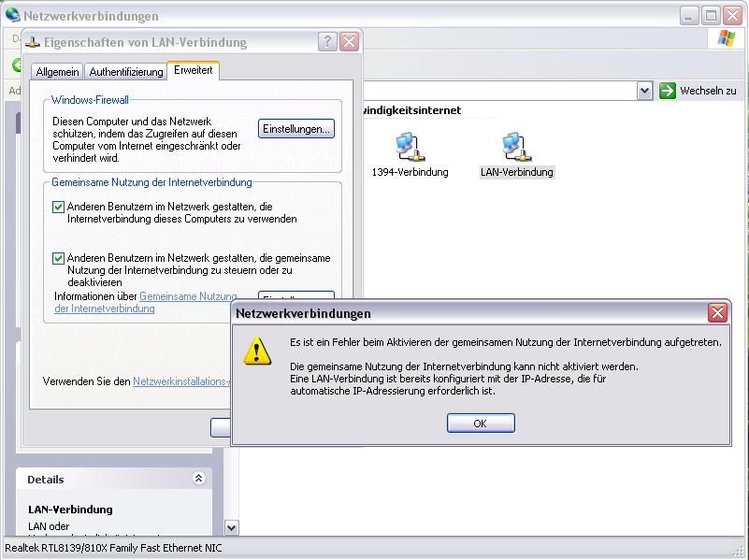Image resolution: width=749 pixels, height=560 pixels.
Task: Open the address bar dropdown
Action: 644,91
